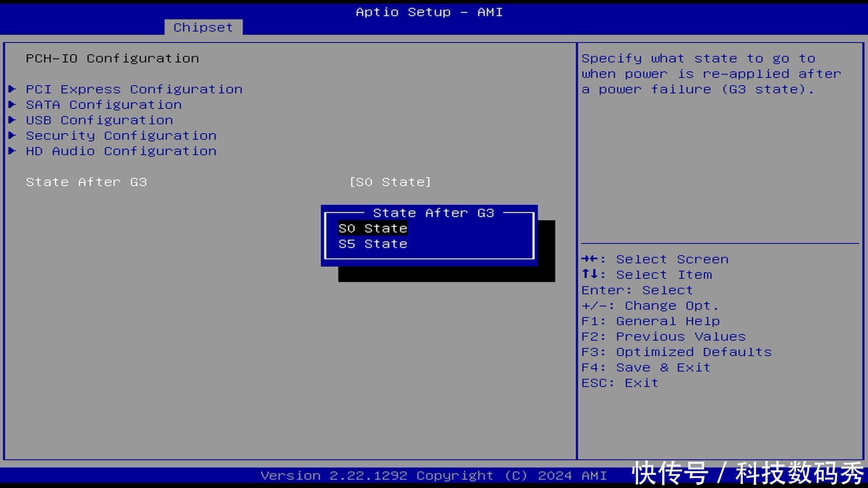Click State After G3 popup title

[433, 213]
